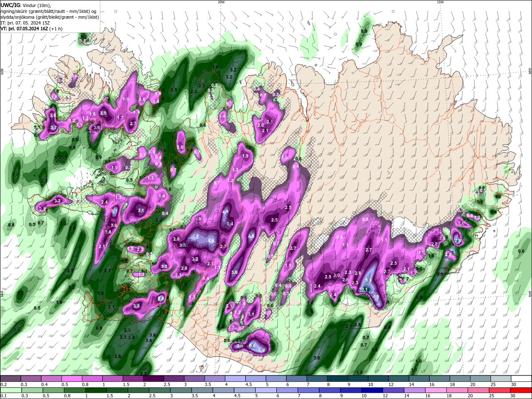Select upper snow-scale swatch labeled 10
The height and width of the screenshot is (399, 532).
(x=378, y=379)
